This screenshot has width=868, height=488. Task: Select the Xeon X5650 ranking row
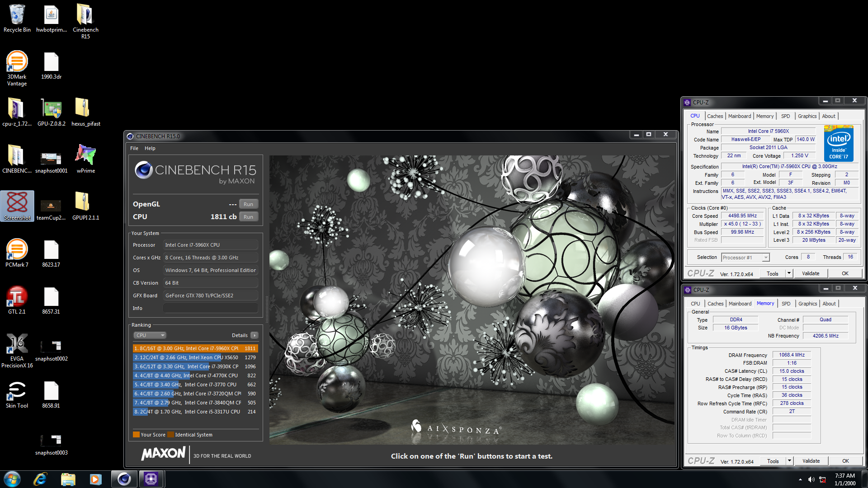(x=195, y=357)
